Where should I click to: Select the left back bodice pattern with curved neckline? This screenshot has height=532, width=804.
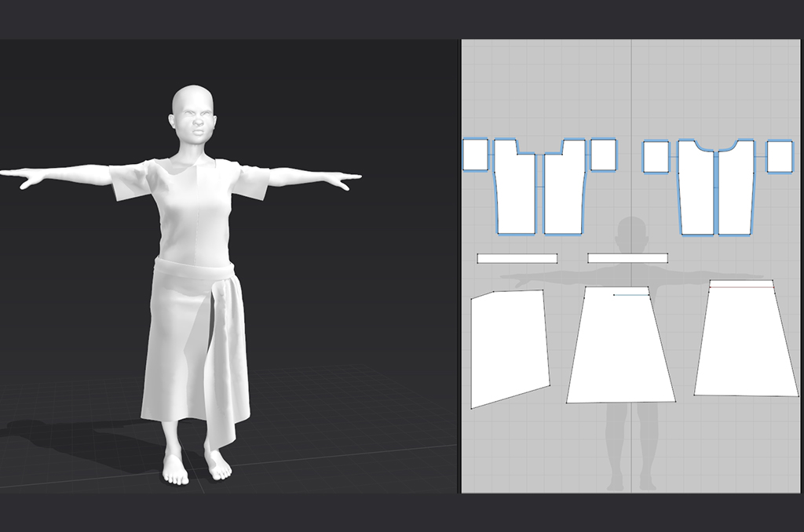point(696,192)
